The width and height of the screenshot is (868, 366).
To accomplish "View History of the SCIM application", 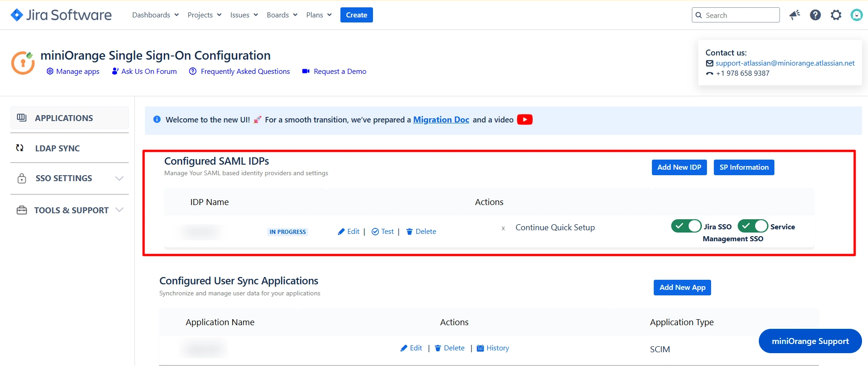I will tap(493, 348).
